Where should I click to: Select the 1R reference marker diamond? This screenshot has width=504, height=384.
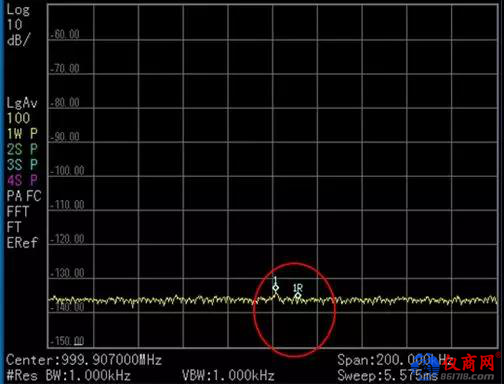(x=298, y=295)
